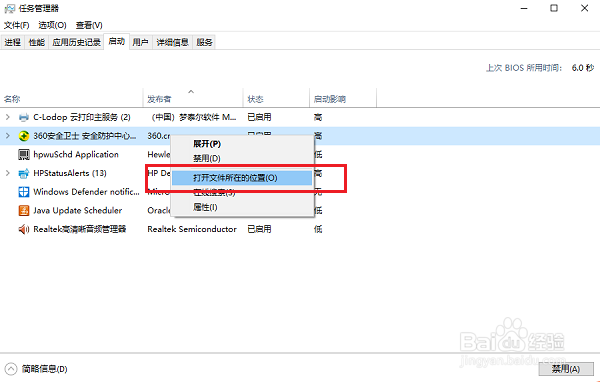
Task: Expand the HPStatusAlerts (13) group
Action: 8,173
